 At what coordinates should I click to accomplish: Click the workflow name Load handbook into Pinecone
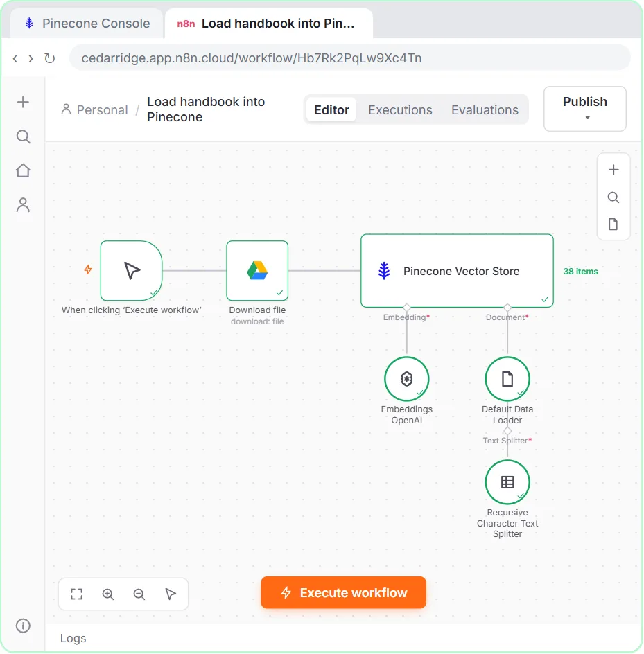coord(206,109)
